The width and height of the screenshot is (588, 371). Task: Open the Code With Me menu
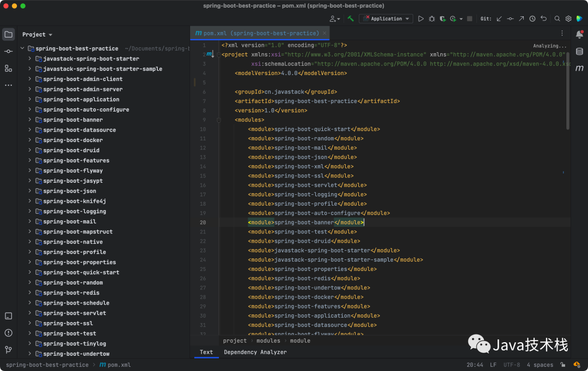(x=334, y=18)
